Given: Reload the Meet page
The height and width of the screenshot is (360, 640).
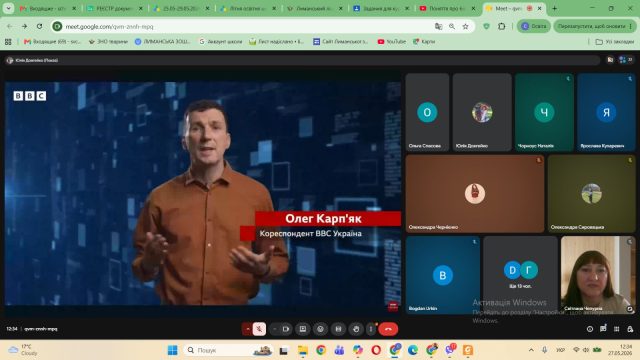Looking at the screenshot, I should click(x=40, y=26).
